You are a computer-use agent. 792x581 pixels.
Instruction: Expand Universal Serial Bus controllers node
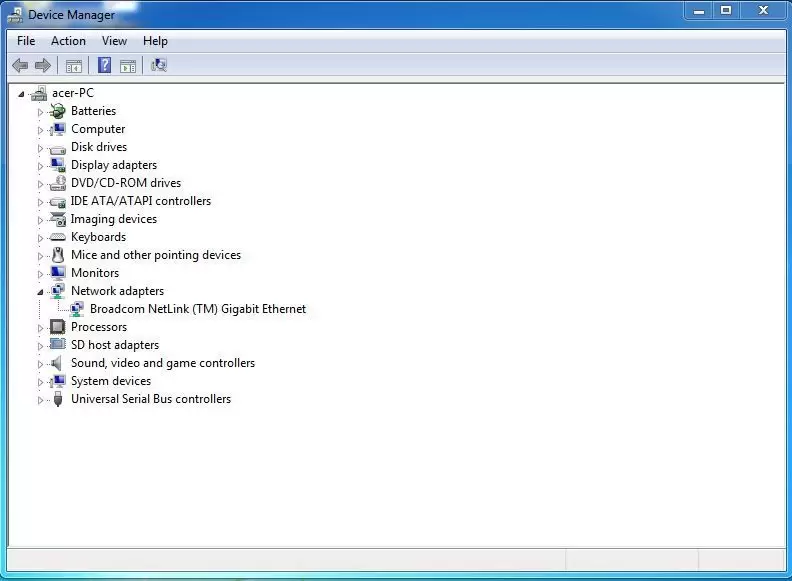40,400
